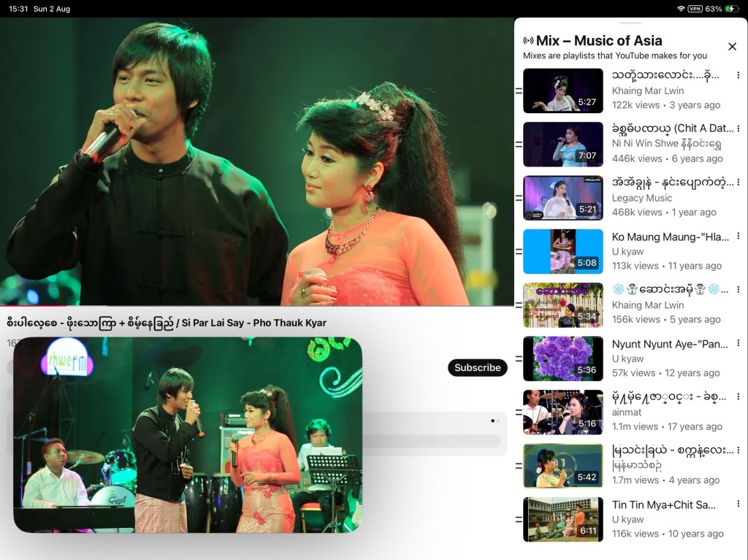Select 'Mixes are playlists that YouTube makes' subtitle
Screen dimensions: 748x560
point(614,55)
